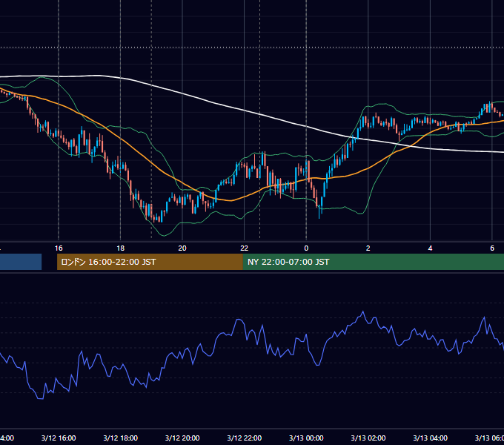The image size is (504, 445).
Task: Click the 3/13 02:00 date label
Action: [x=368, y=438]
